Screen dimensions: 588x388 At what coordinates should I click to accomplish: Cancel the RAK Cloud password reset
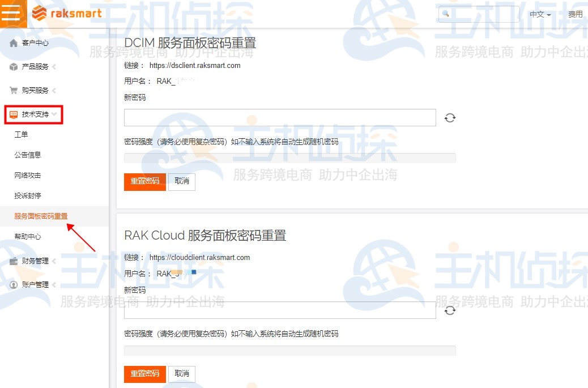click(181, 374)
